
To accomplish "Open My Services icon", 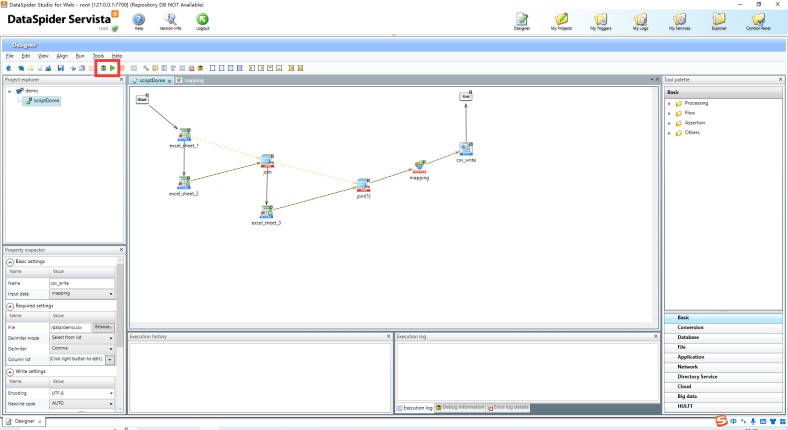I will (x=679, y=21).
